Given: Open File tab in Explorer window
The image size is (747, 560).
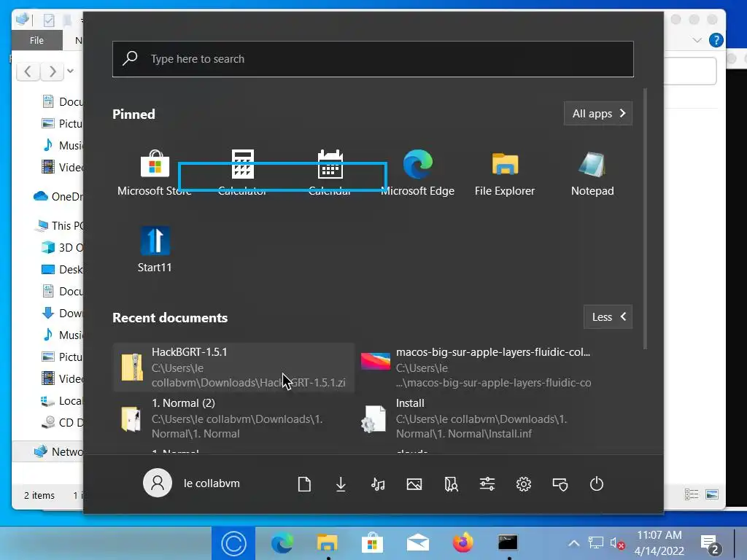Looking at the screenshot, I should point(36,41).
